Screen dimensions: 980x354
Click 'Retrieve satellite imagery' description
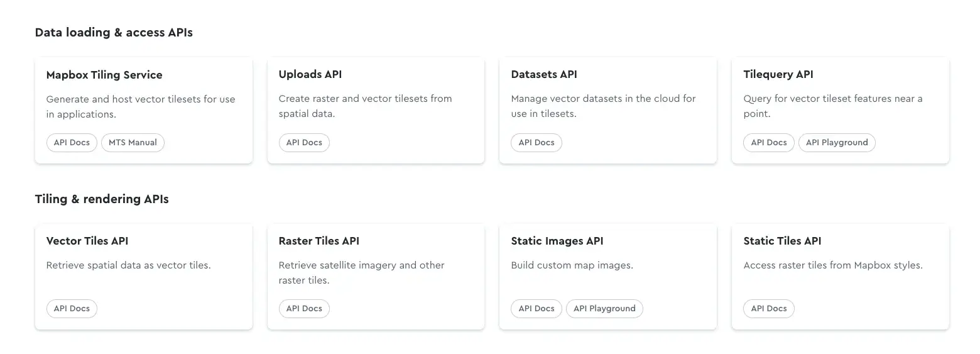coord(362,273)
